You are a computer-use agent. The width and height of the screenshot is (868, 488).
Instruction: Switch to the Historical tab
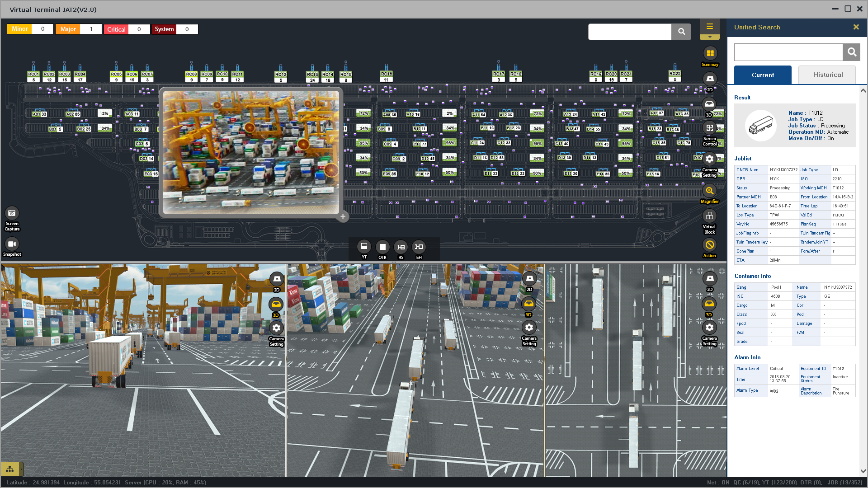click(x=827, y=75)
